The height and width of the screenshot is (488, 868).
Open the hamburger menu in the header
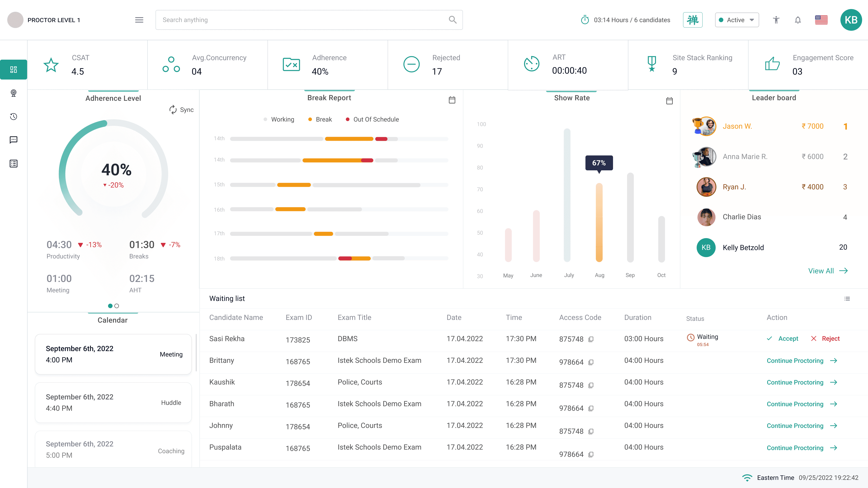coord(139,20)
